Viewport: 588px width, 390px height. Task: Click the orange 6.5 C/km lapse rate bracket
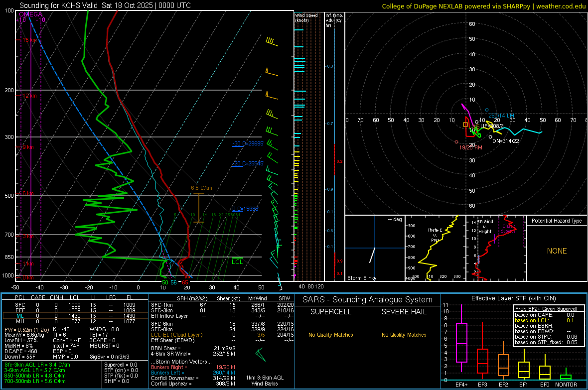click(198, 208)
